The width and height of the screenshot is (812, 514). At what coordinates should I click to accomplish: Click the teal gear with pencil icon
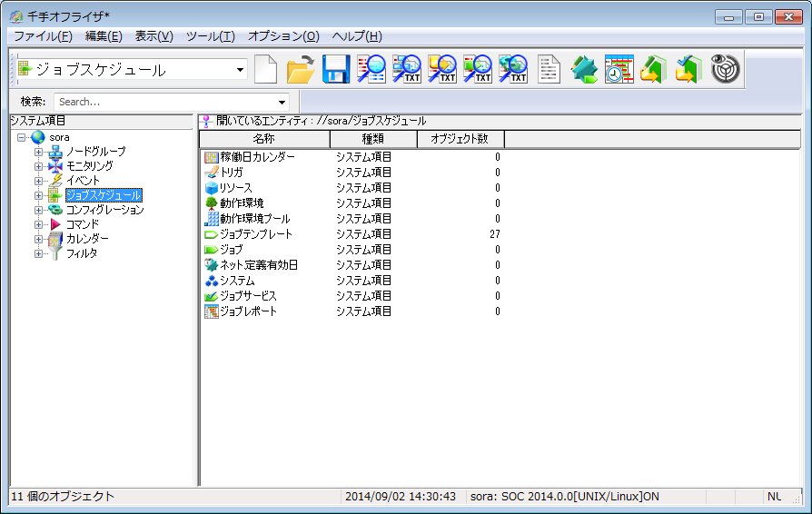coord(584,69)
